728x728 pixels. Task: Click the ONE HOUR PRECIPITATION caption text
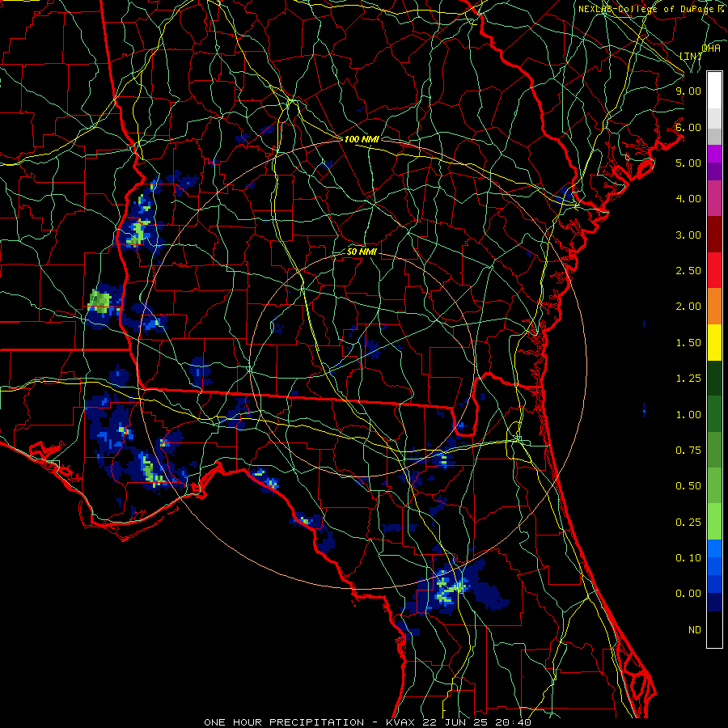pos(284,722)
